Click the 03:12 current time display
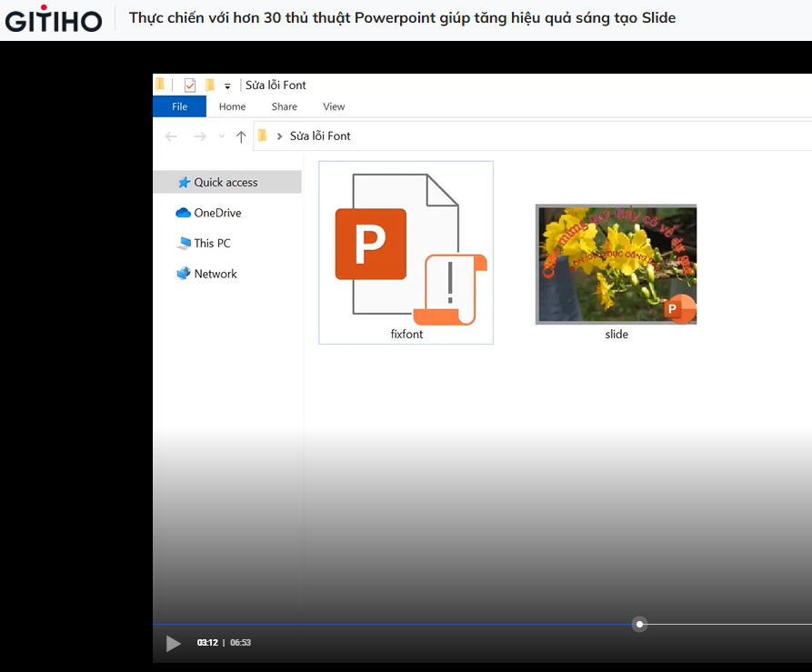The image size is (812, 672). (x=207, y=643)
